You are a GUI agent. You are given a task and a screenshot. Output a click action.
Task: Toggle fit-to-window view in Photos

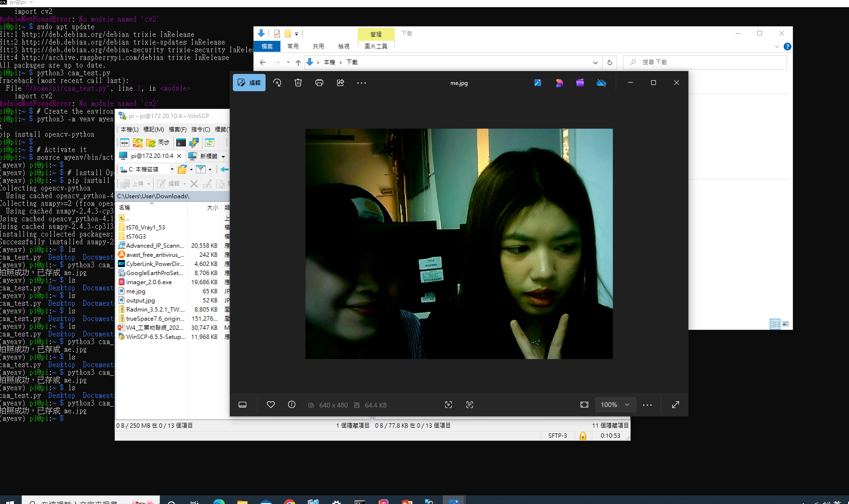(x=584, y=405)
